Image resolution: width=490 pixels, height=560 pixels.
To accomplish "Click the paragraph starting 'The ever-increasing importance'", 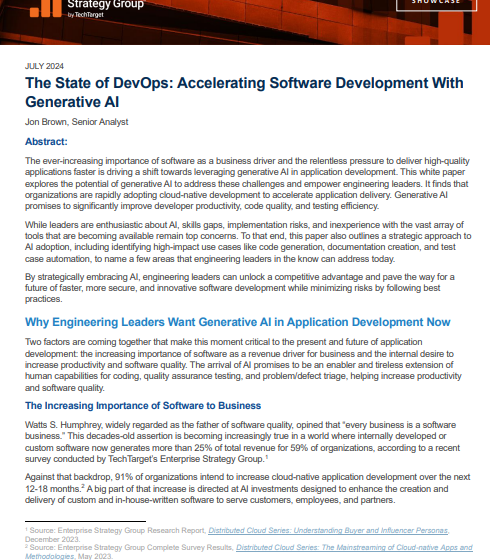I will point(247,184).
